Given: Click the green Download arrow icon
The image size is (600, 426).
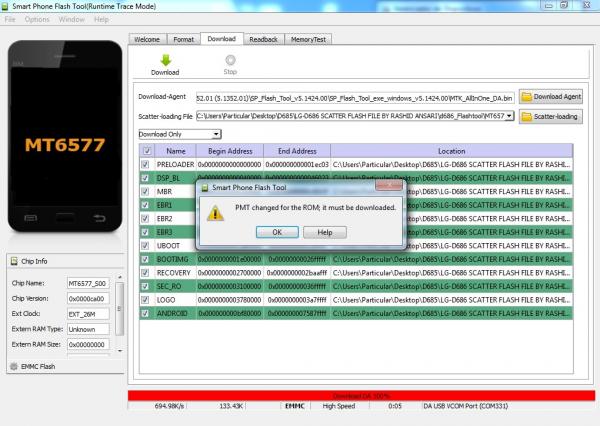Looking at the screenshot, I should point(165,60).
